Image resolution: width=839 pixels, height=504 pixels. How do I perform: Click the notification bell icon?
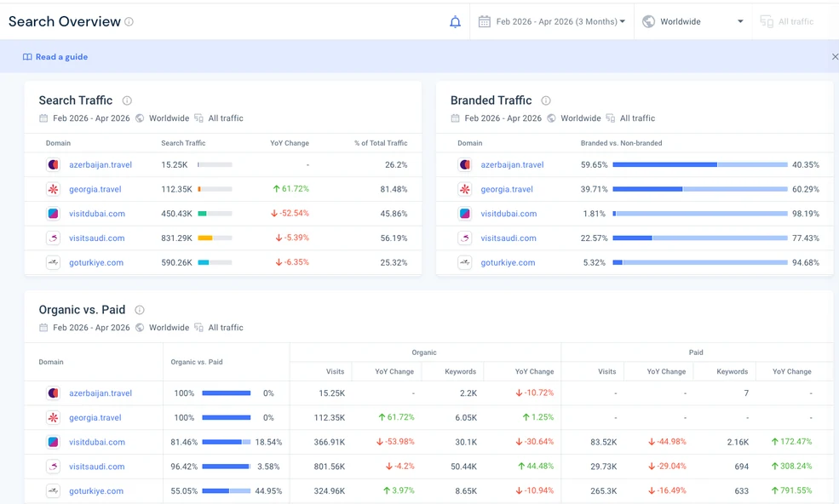point(455,22)
